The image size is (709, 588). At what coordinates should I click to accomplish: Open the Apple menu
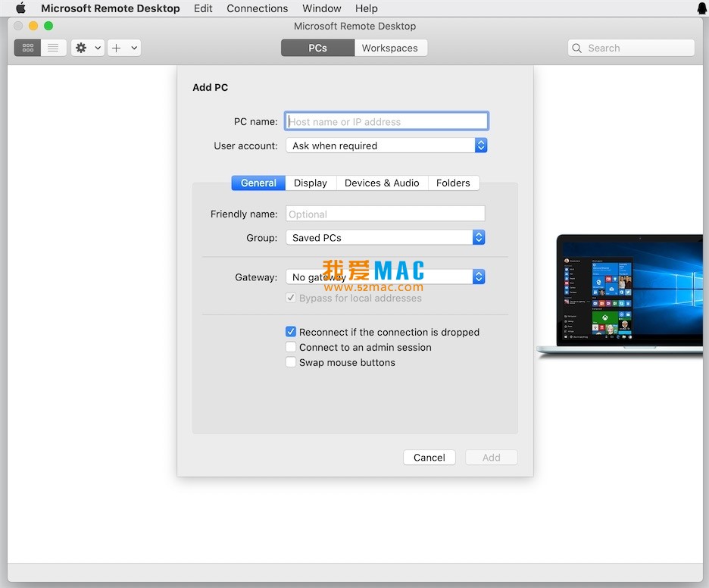click(20, 8)
